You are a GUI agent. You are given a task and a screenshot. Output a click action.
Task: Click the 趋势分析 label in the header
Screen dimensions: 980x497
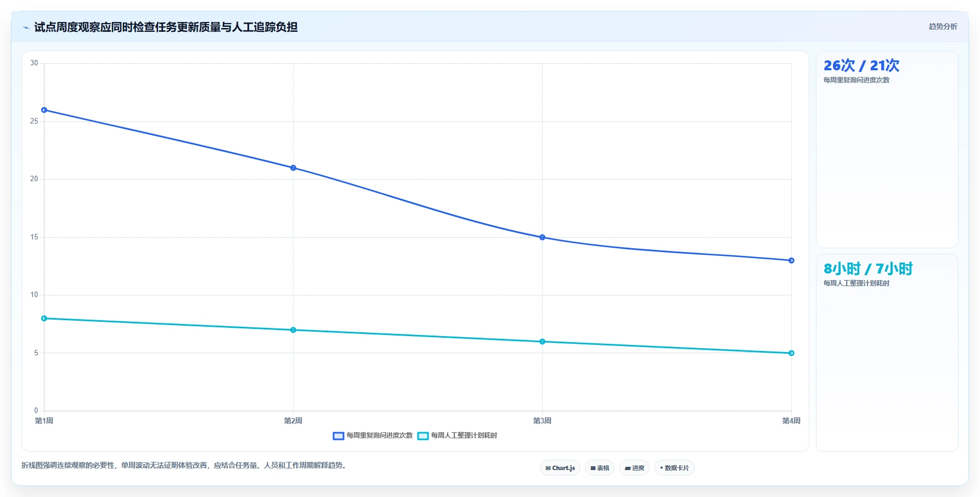943,26
